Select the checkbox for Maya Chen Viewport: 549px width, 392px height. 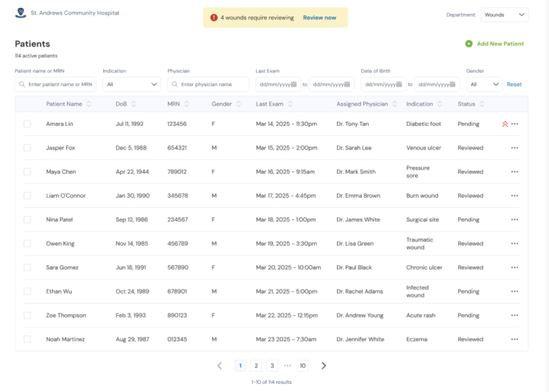27,171
